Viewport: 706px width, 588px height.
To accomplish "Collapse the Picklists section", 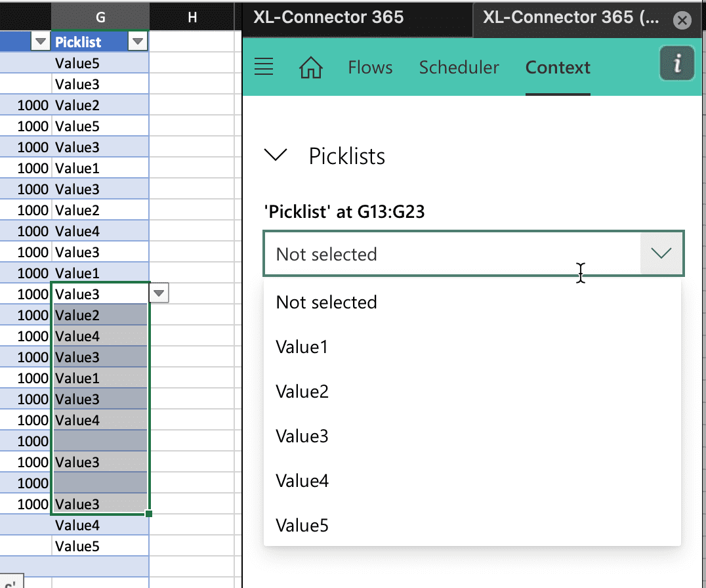I will pyautogui.click(x=276, y=156).
